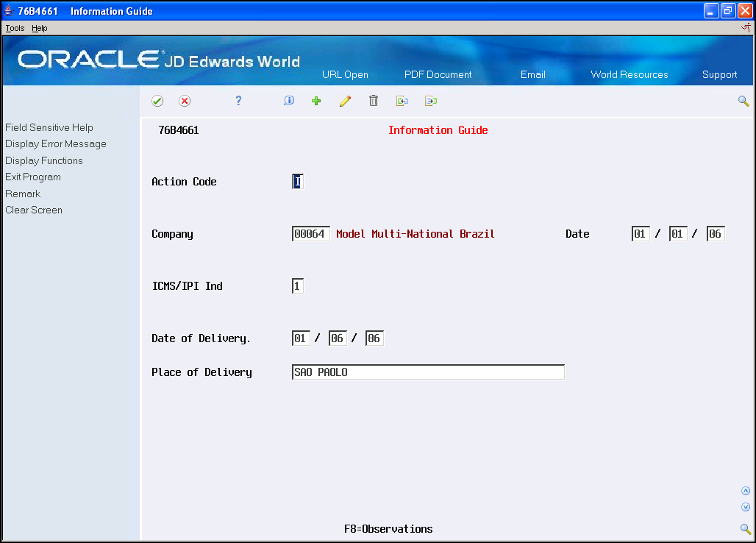Click the PDF Document link
Viewport: 756px width, 543px height.
point(438,75)
